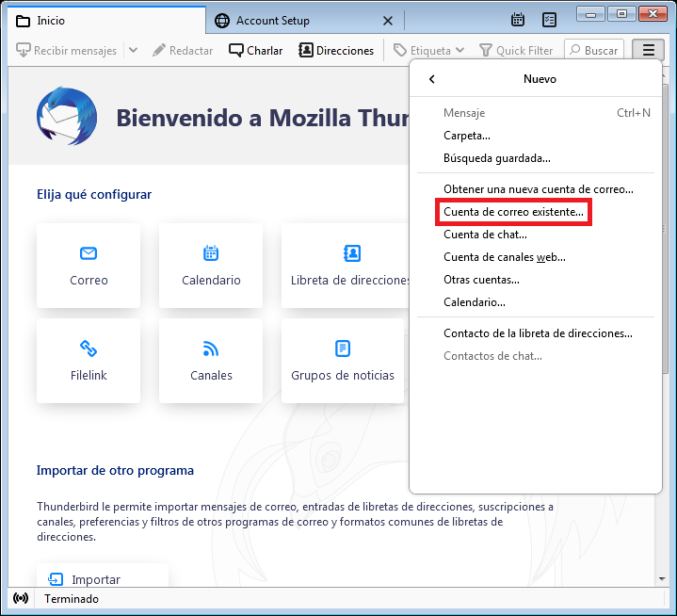The height and width of the screenshot is (616, 677).
Task: Click the Correo setup card label
Action: pyautogui.click(x=89, y=280)
